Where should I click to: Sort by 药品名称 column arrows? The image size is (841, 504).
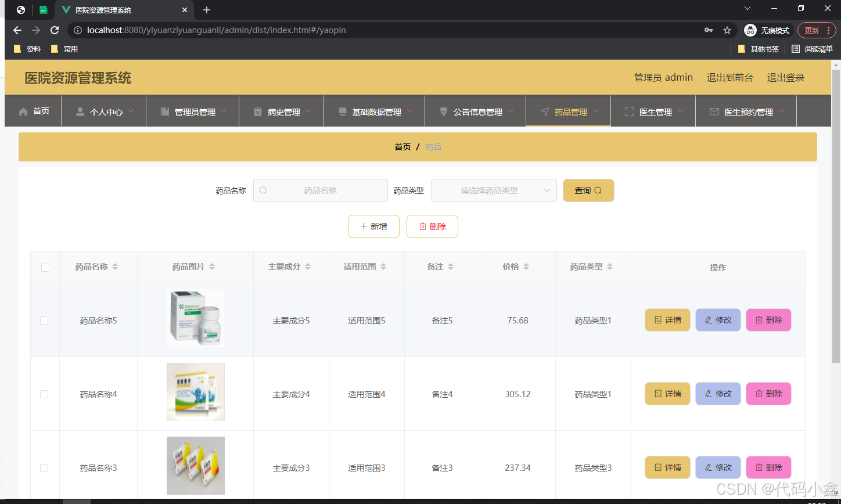point(115,267)
